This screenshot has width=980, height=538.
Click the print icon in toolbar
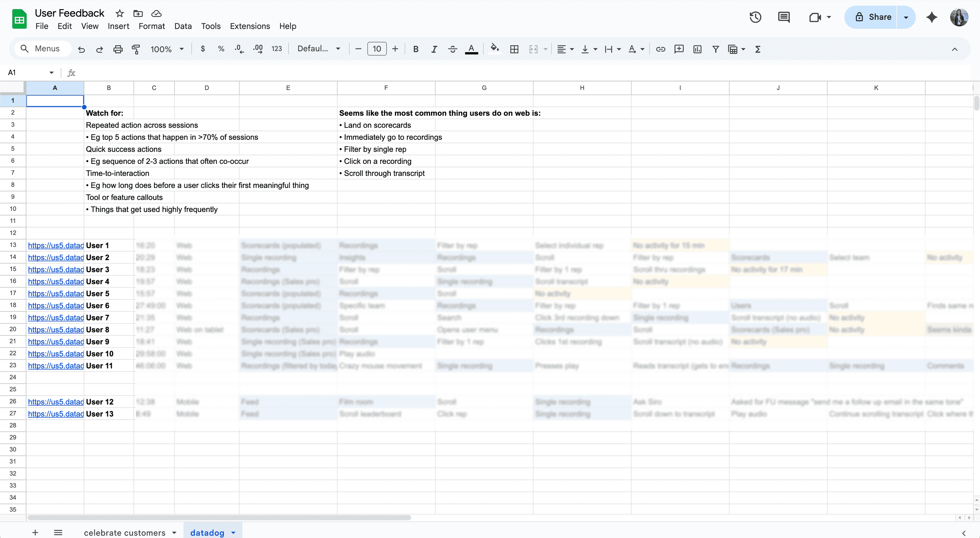(118, 49)
